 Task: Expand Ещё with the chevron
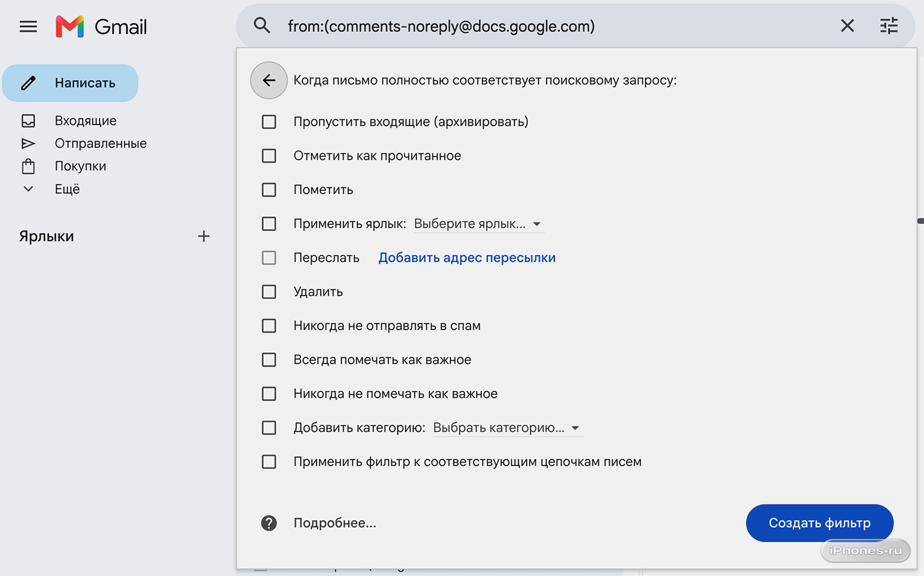coord(28,189)
